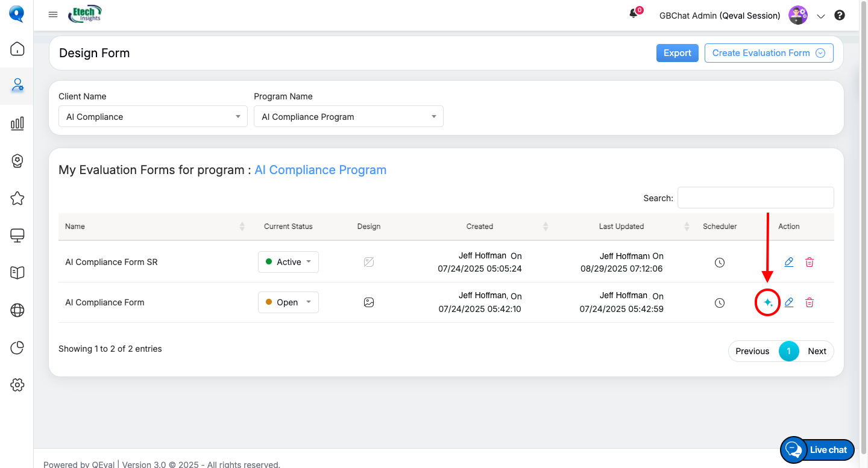The image size is (868, 468).
Task: Open design view for AI Compliance Form
Action: coord(369,302)
